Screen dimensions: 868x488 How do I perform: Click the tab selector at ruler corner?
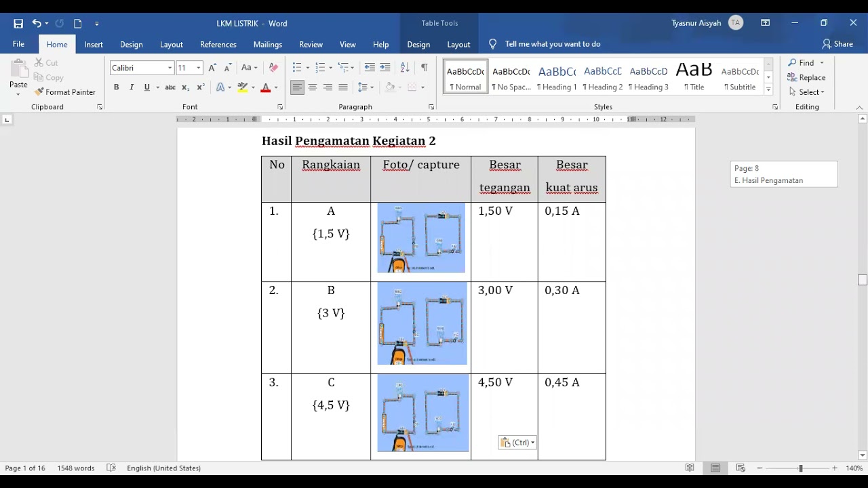pyautogui.click(x=7, y=120)
